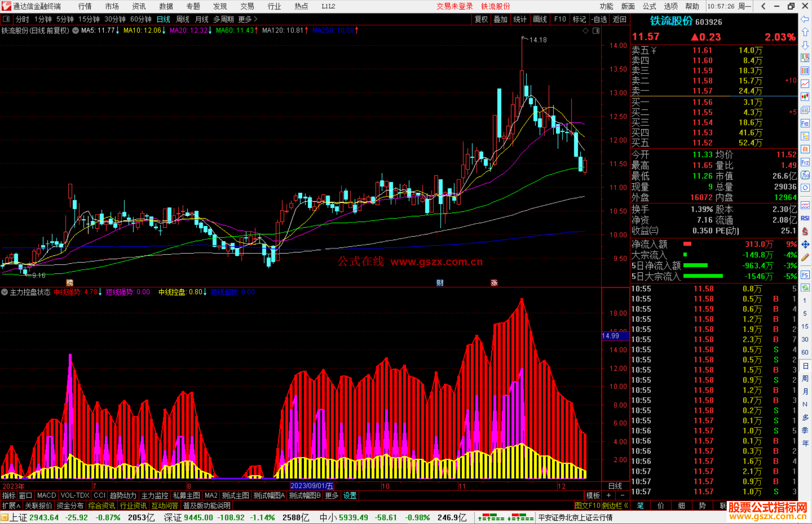Switch to the MACD indicator tab
The height and width of the screenshot is (524, 812).
coord(46,495)
